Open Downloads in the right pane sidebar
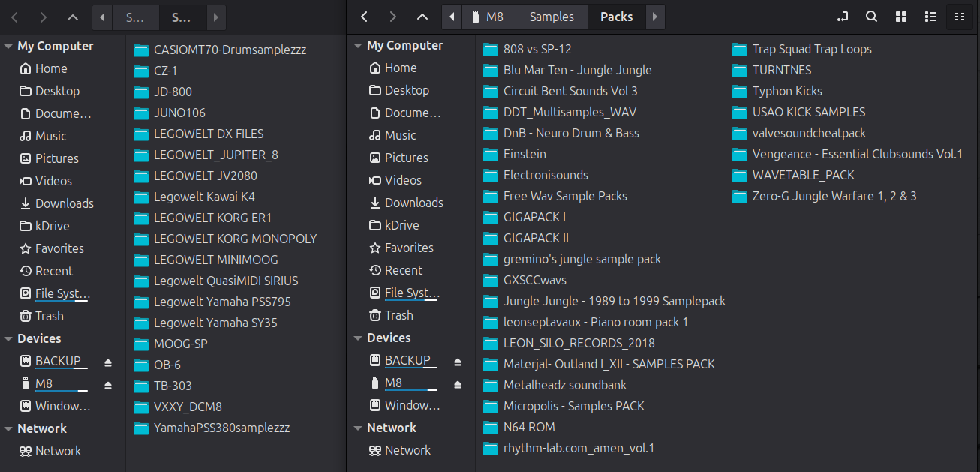Screen dimensions: 980x472 413,203
